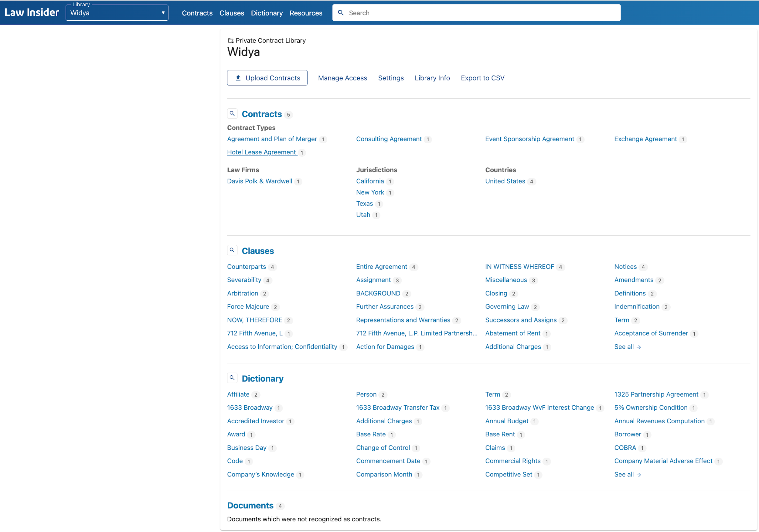Open Agreement and Plan of Merger contract type
The width and height of the screenshot is (759, 532).
pyautogui.click(x=272, y=139)
